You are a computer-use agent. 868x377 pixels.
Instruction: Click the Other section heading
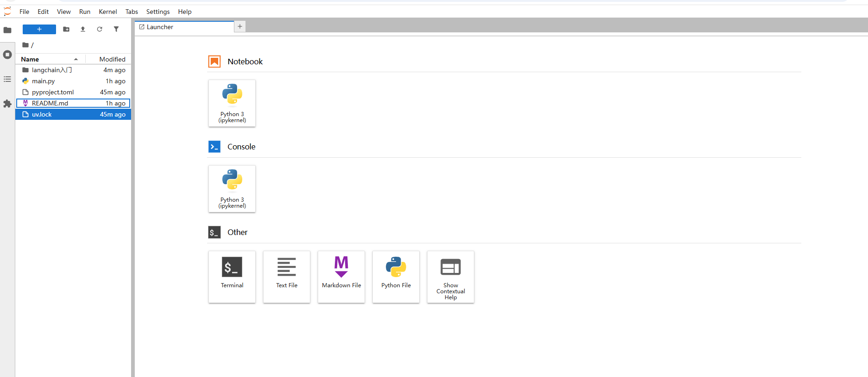click(x=237, y=232)
